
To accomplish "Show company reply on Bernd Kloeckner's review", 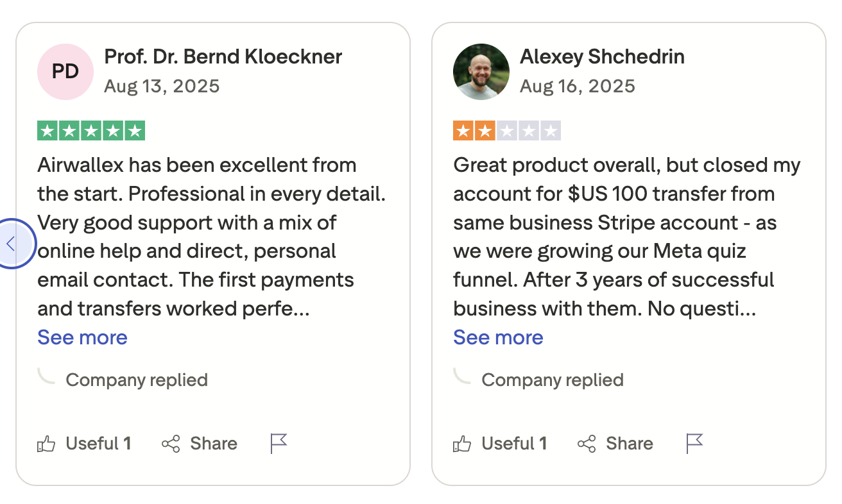I will (137, 380).
